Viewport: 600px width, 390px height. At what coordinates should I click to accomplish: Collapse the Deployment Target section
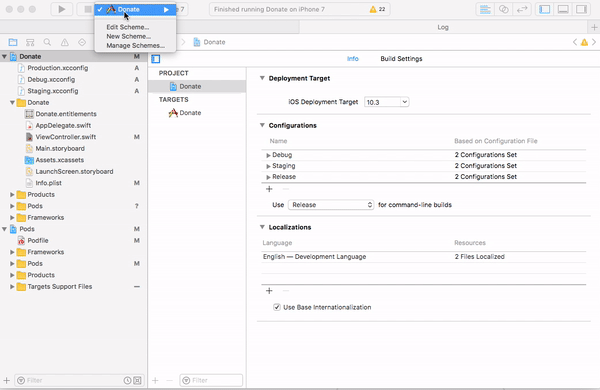click(x=262, y=78)
